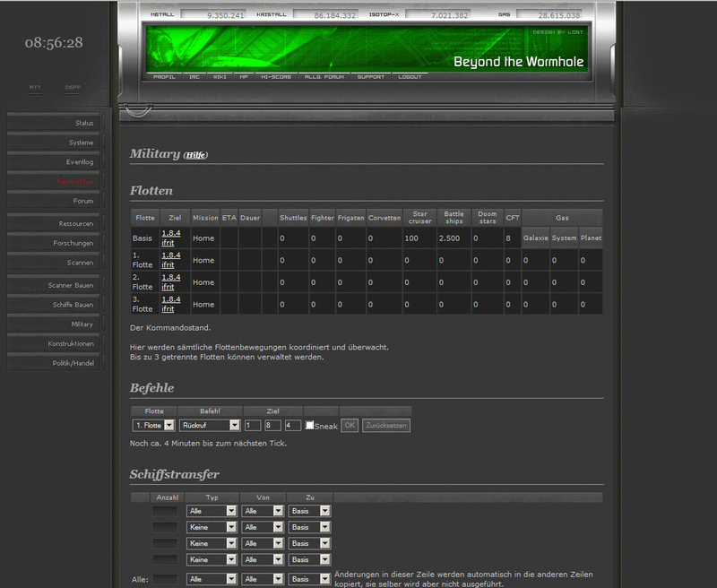
Task: Open the Zu dropdown in Alle row
Action: 310,580
